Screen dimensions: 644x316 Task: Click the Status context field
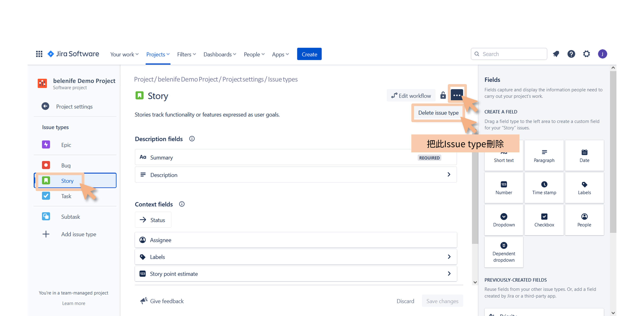click(x=153, y=220)
